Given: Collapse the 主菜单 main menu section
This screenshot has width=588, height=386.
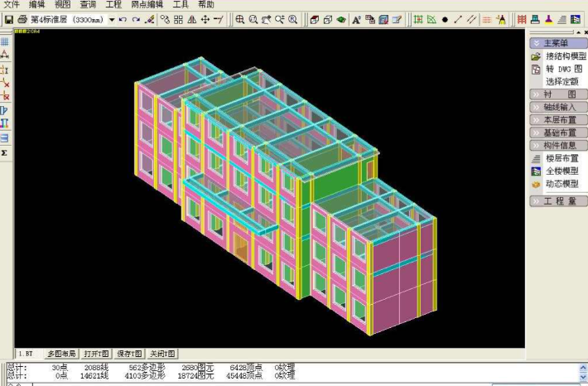Looking at the screenshot, I should point(558,43).
